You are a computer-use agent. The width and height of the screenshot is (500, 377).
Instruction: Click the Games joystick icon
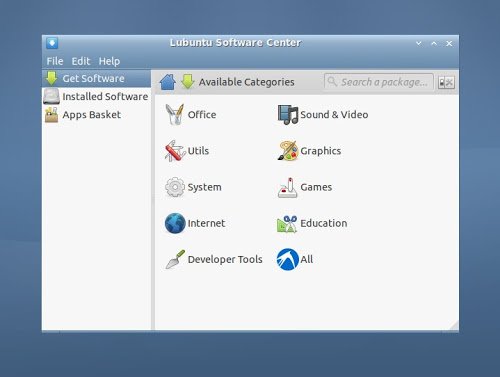pos(287,187)
